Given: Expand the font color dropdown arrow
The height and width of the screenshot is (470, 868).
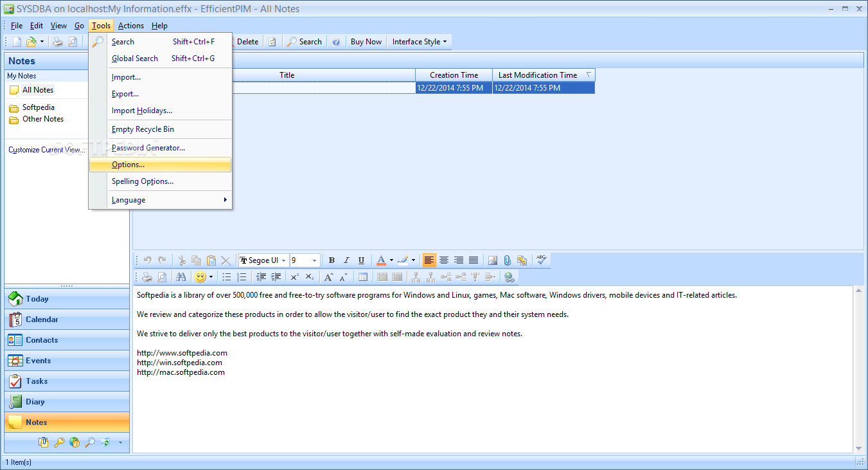Looking at the screenshot, I should (391, 260).
